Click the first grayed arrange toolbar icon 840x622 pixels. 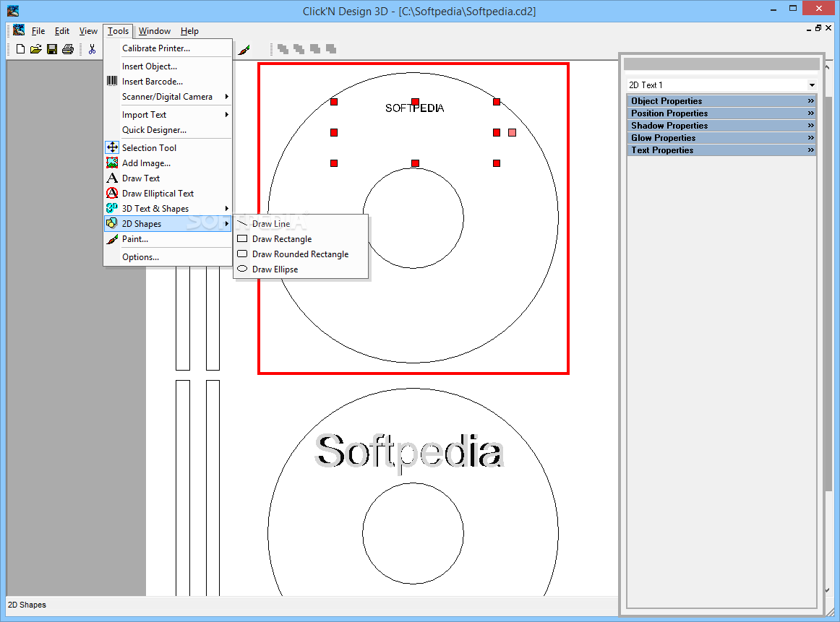283,49
